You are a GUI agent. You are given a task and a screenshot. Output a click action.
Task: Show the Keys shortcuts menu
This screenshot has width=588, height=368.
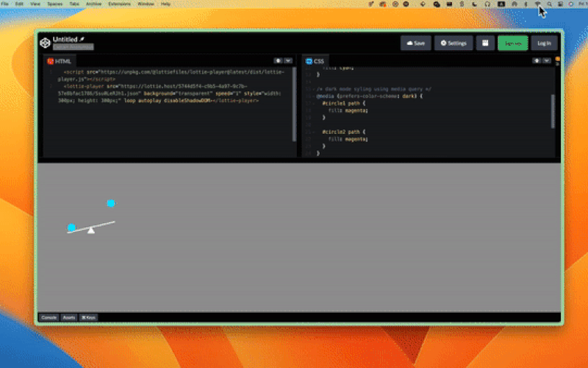click(x=88, y=318)
